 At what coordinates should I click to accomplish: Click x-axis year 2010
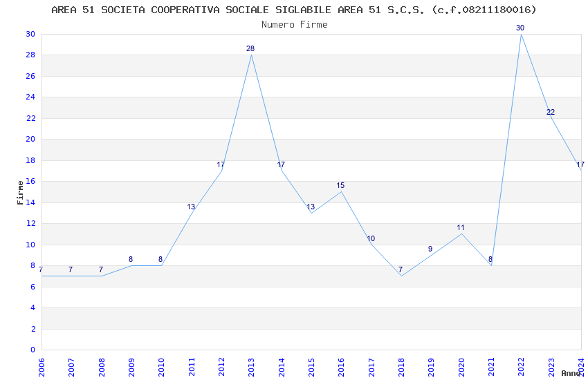coord(162,367)
